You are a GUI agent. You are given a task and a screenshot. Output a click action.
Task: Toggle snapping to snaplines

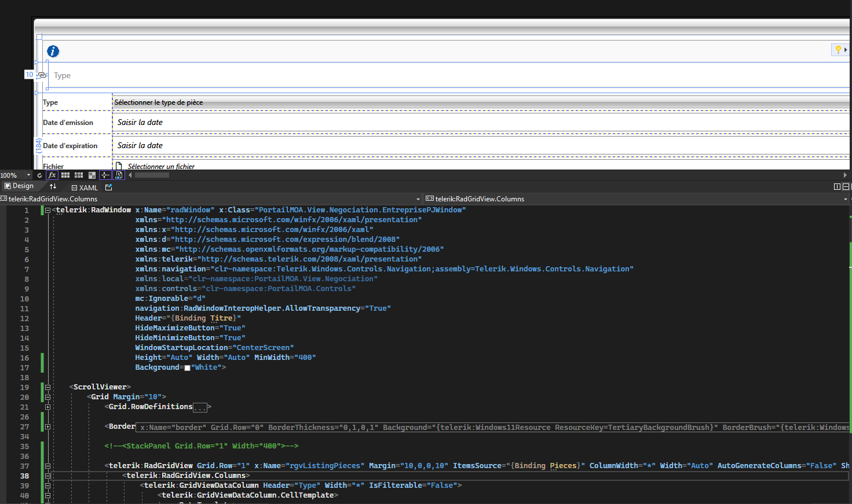pyautogui.click(x=105, y=175)
